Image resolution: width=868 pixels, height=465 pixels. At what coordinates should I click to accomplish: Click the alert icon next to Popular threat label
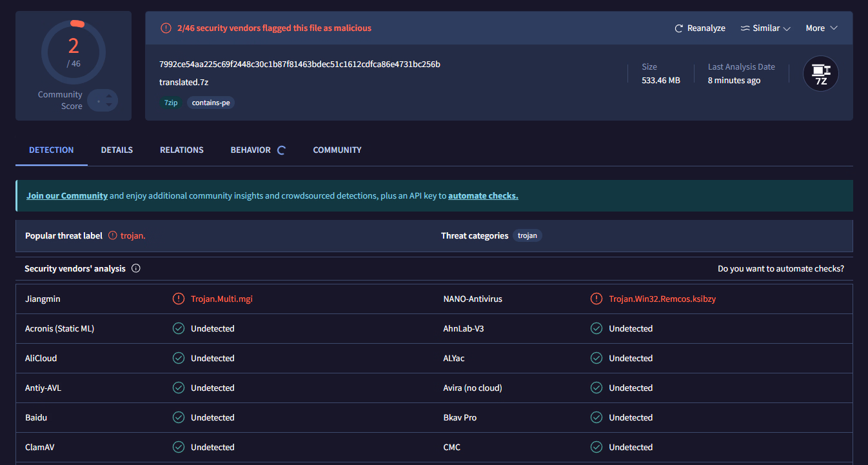(113, 235)
